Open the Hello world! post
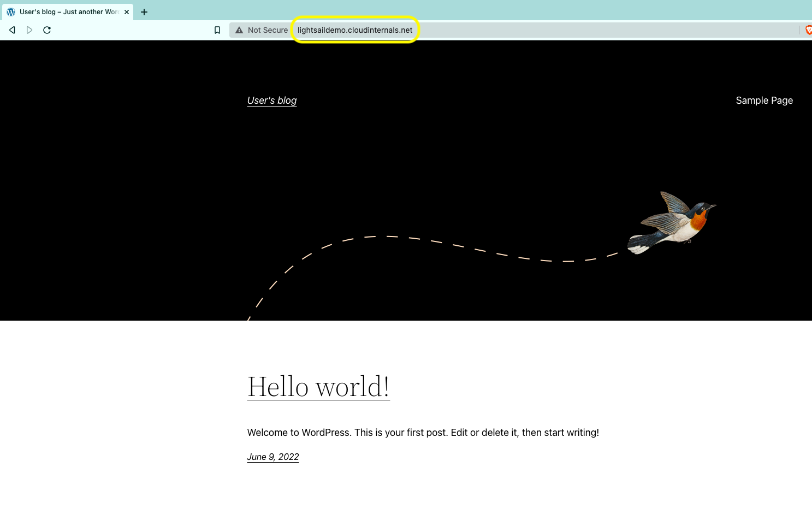Screen dimensions: 812x508 point(318,386)
